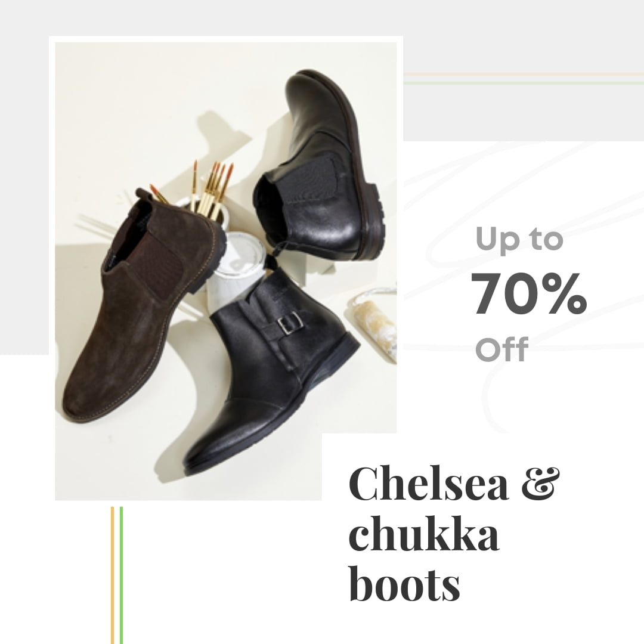Click the word "chukka" in the heading
This screenshot has width=644, height=644.
[x=425, y=534]
